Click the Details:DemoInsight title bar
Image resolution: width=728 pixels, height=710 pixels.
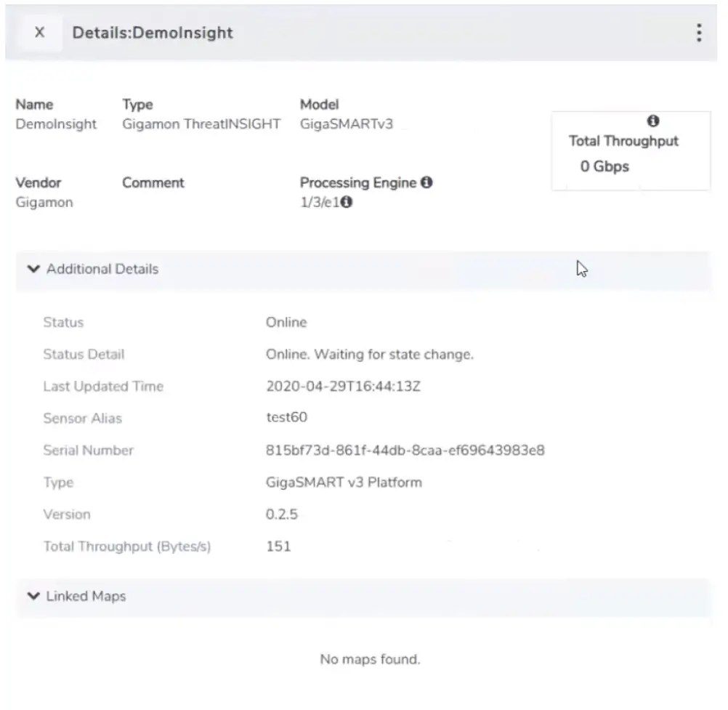pos(152,33)
